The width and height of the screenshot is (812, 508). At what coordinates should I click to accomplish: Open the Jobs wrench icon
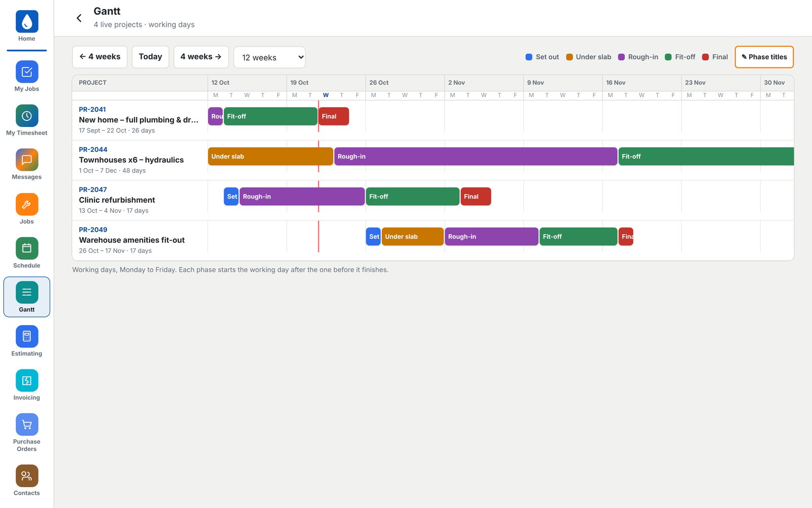click(x=27, y=204)
